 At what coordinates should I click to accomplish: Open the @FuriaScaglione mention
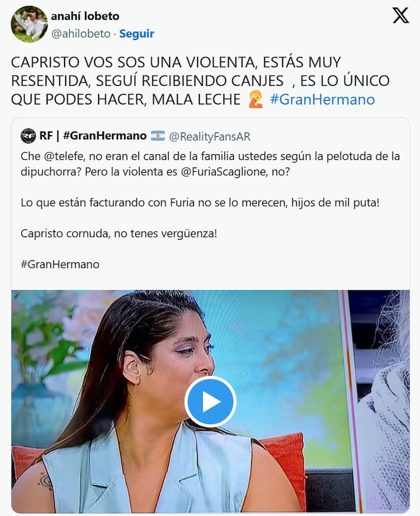223,171
